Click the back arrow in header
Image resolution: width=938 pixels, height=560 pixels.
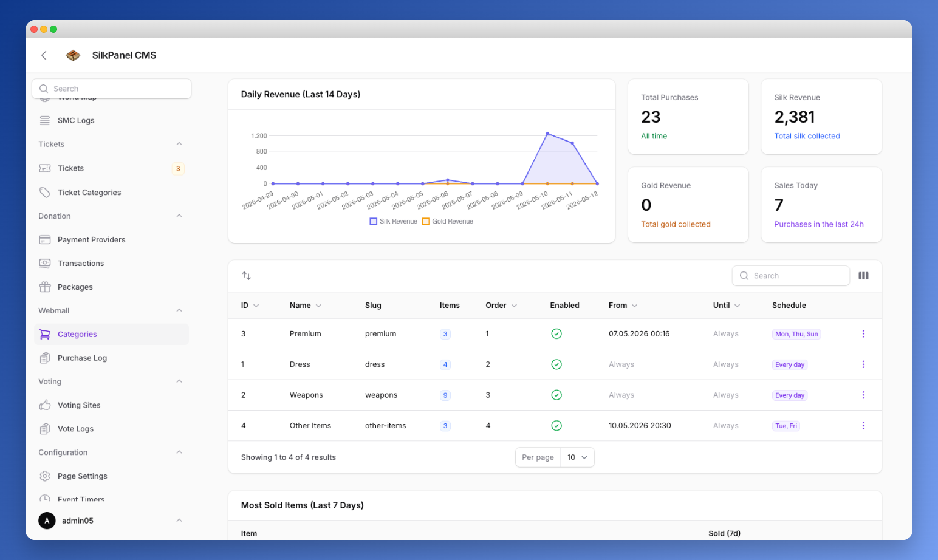44,55
